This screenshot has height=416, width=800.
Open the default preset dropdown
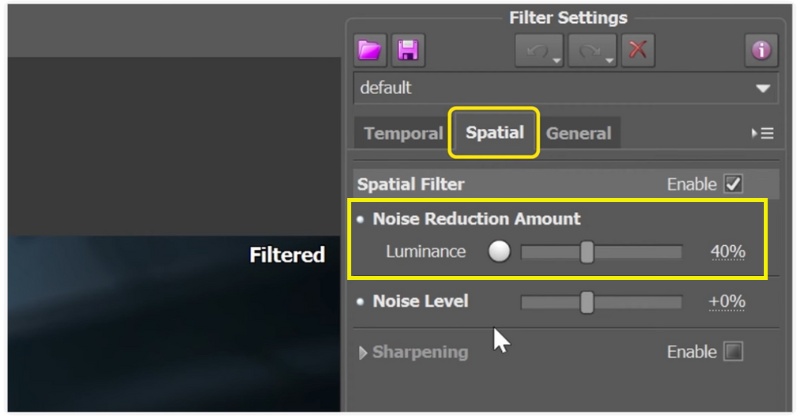point(763,88)
